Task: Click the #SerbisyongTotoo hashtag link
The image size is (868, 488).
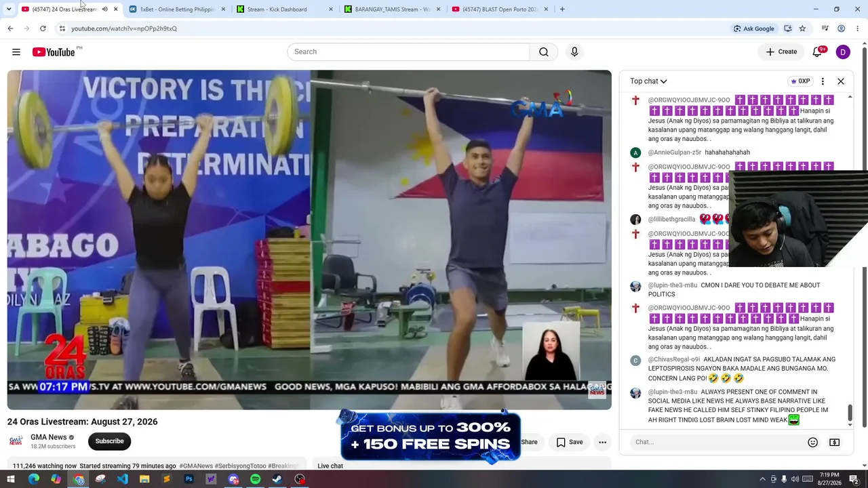Action: [x=241, y=466]
